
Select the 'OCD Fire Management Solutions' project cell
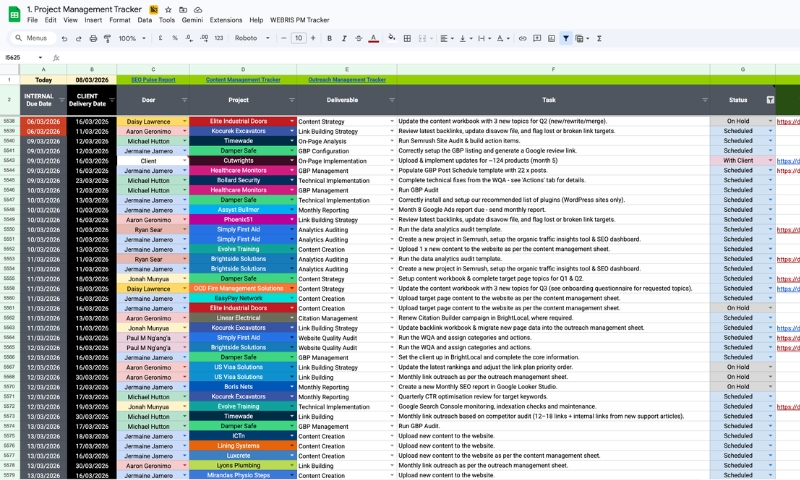(242, 289)
